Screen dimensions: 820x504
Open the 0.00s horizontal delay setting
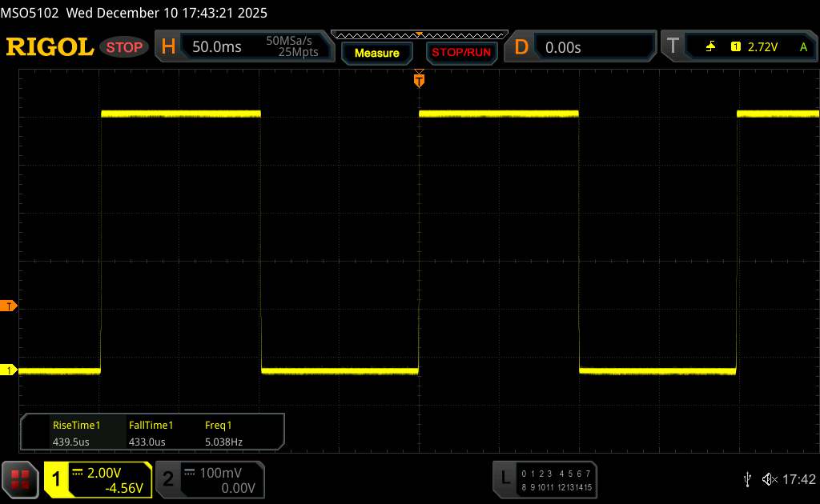(563, 47)
